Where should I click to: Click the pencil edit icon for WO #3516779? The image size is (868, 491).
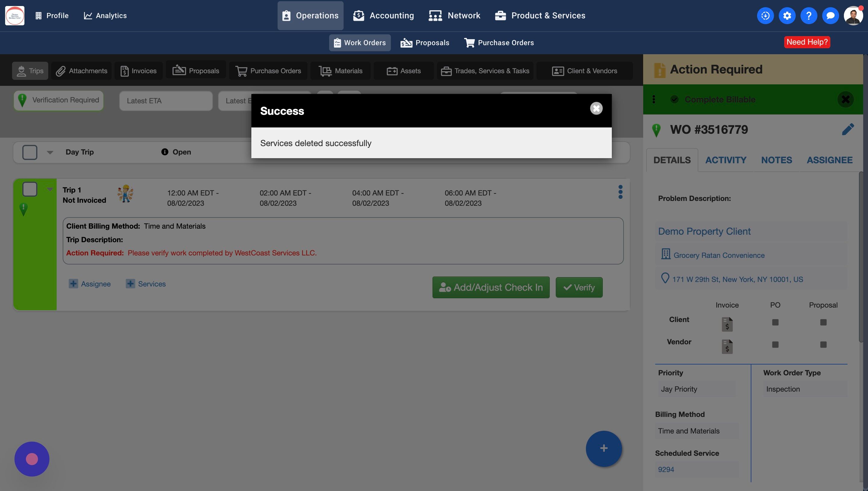click(x=848, y=129)
